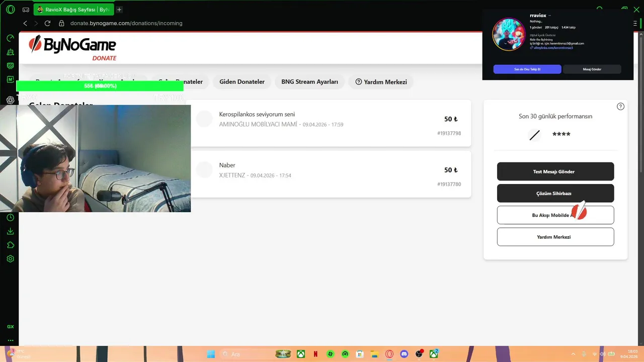Open History clock icon in sidebar
The width and height of the screenshot is (644, 362).
[x=10, y=218]
